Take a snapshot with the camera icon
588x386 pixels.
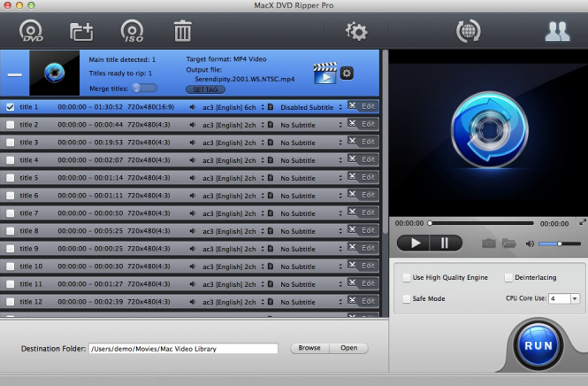click(x=488, y=243)
